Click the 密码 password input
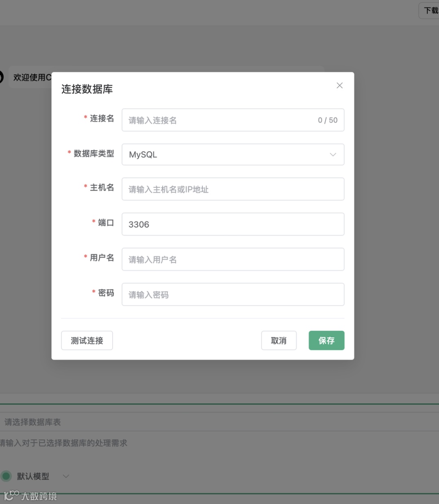The width and height of the screenshot is (439, 504). pos(233,294)
